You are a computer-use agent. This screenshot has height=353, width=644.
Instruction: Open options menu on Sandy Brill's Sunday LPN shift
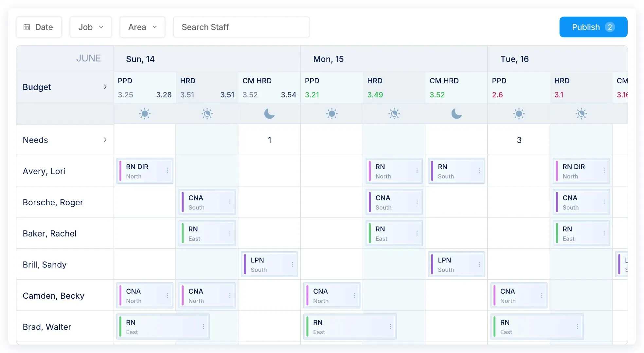(292, 264)
